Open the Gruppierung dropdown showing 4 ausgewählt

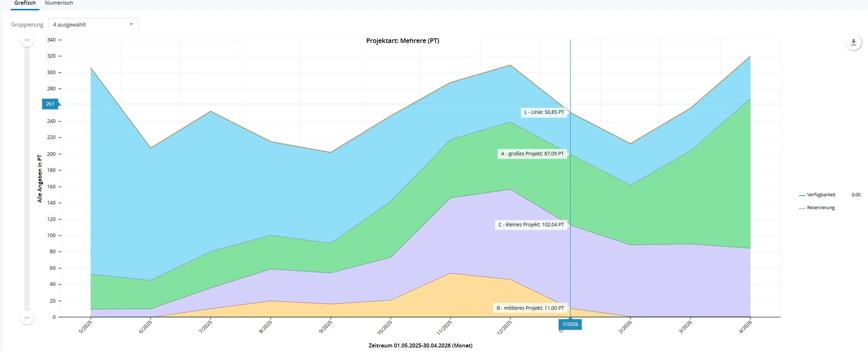(x=93, y=24)
